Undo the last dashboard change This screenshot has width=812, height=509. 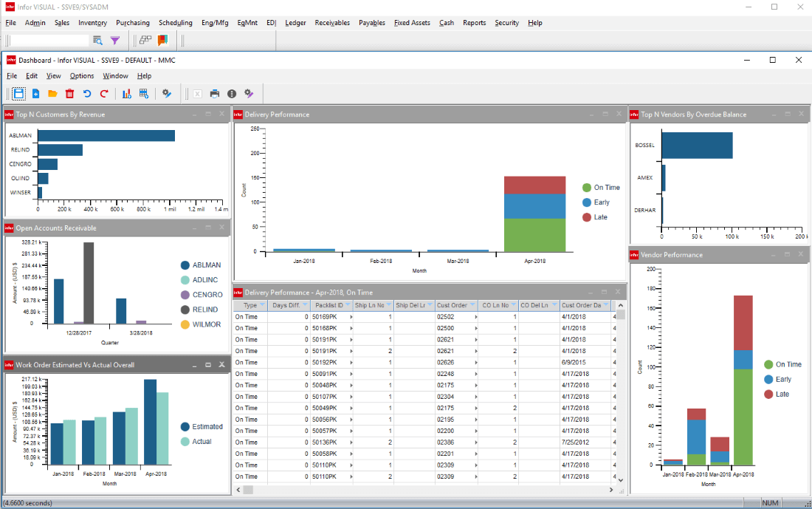coord(87,94)
